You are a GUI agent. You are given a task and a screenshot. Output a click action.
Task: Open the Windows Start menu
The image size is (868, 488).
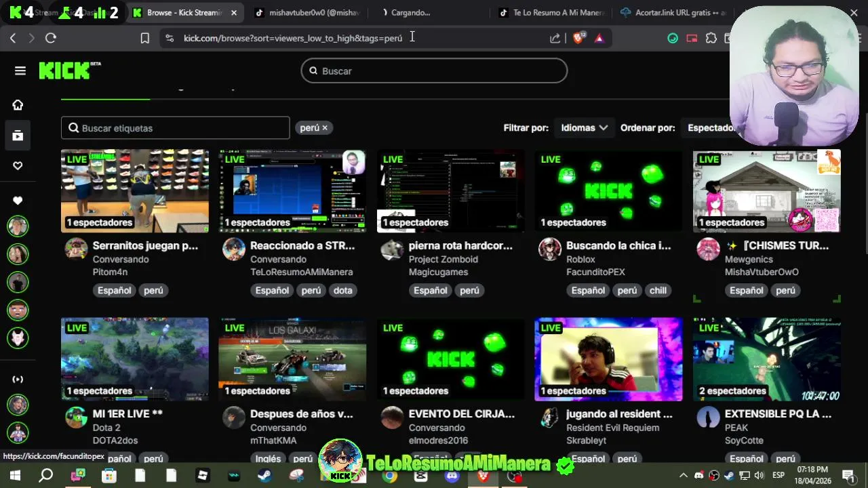[x=15, y=476]
